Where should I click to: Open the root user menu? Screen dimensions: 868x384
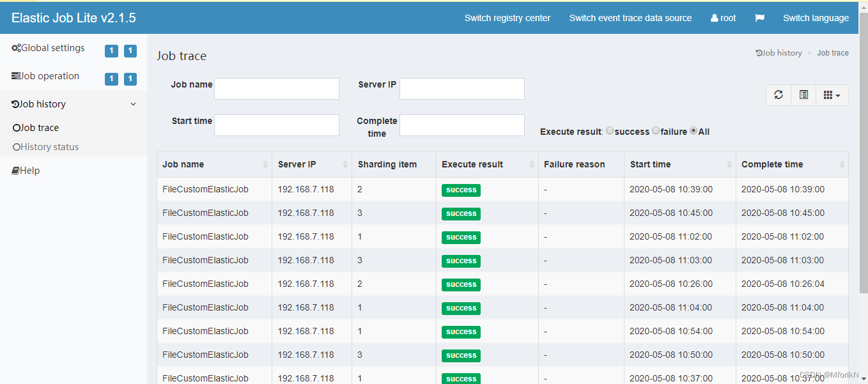(724, 18)
